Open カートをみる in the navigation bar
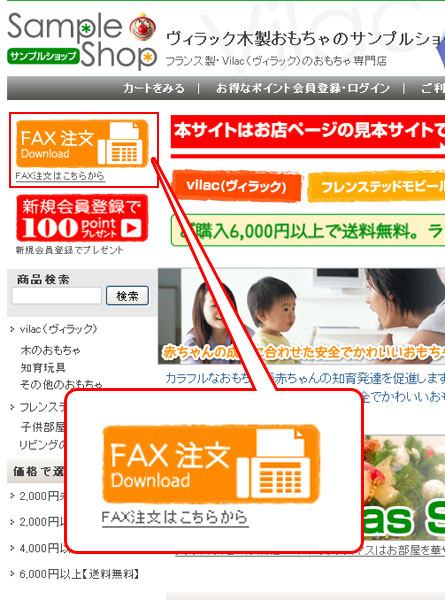 click(x=154, y=88)
